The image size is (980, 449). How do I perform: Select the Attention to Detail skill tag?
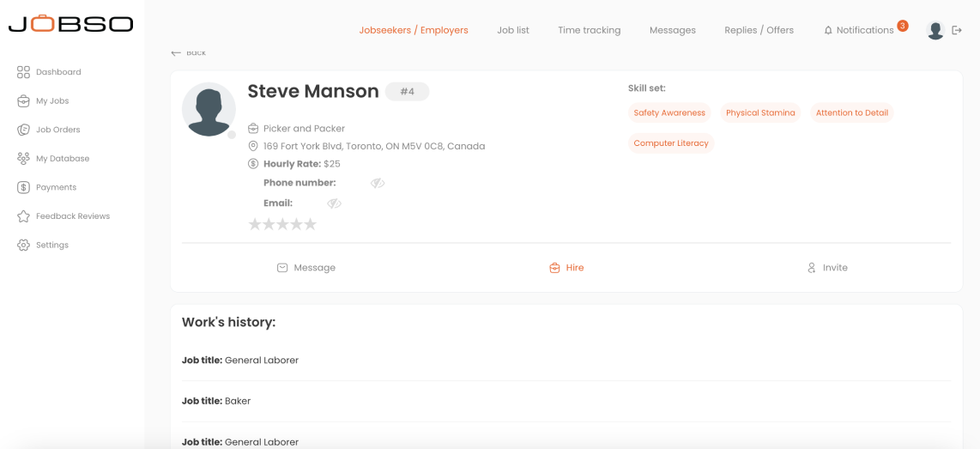[x=852, y=113]
